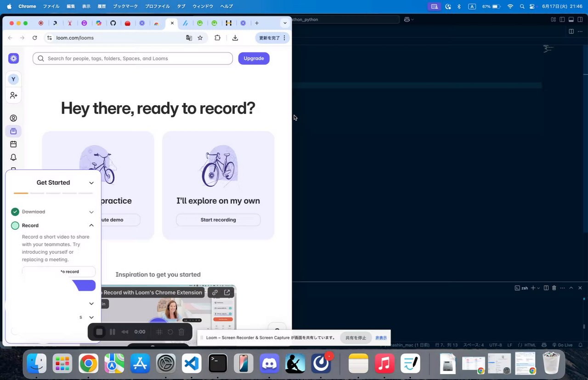The height and width of the screenshot is (380, 588).
Task: Click the 行 7、列 13 status entry
Action: pos(446,345)
